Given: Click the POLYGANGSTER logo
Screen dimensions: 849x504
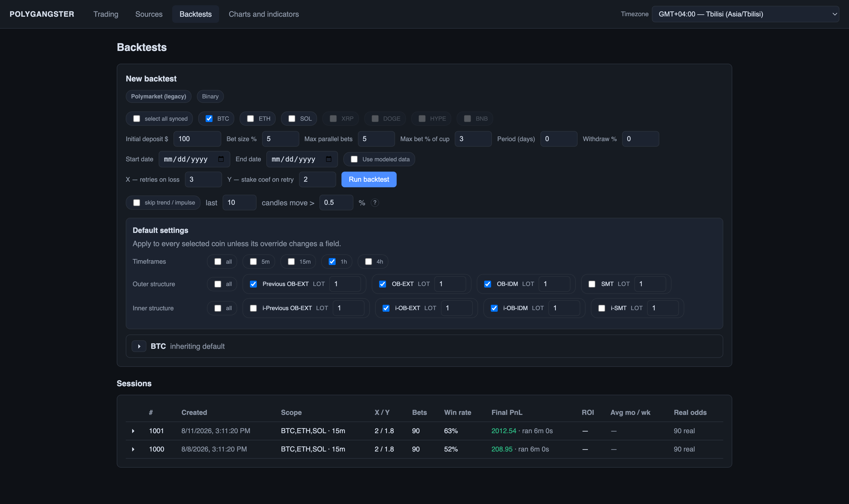Looking at the screenshot, I should (x=42, y=14).
